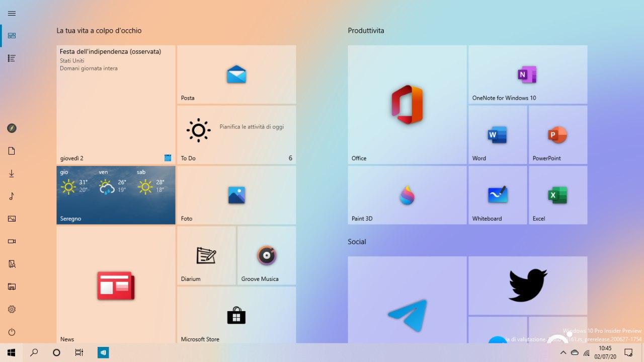The height and width of the screenshot is (362, 644).
Task: Open the News tile
Action: 116,285
